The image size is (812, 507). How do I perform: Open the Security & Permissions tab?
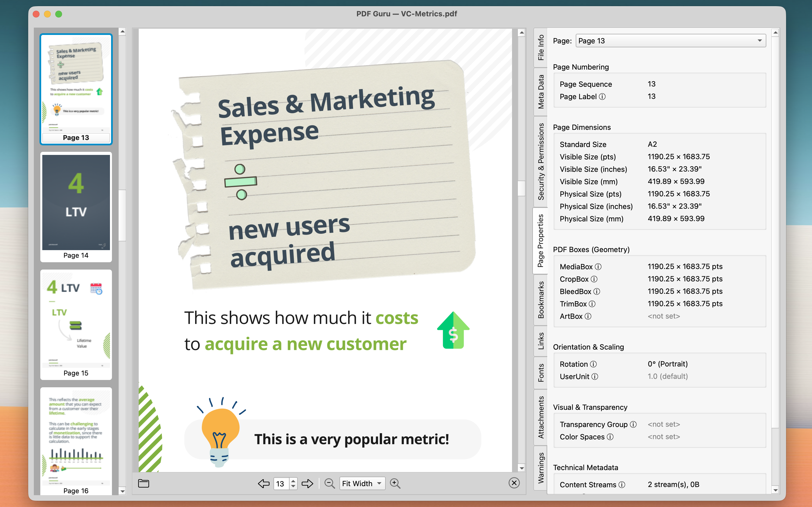coord(540,162)
